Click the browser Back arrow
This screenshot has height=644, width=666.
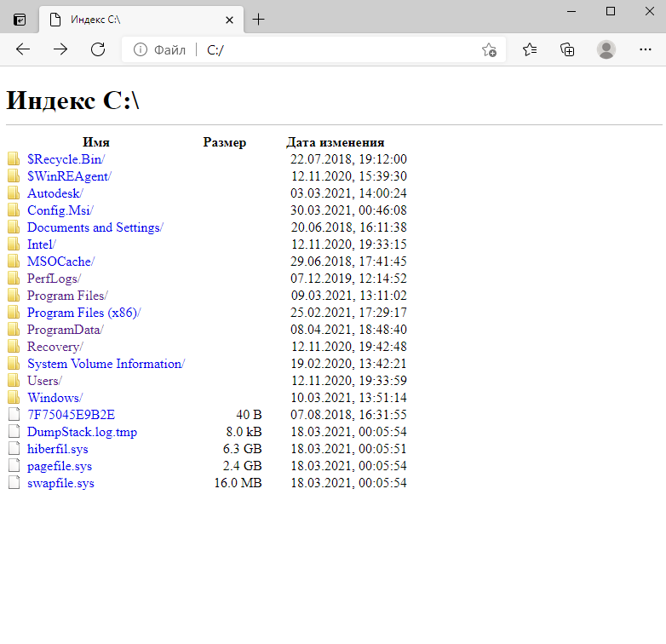tap(23, 49)
